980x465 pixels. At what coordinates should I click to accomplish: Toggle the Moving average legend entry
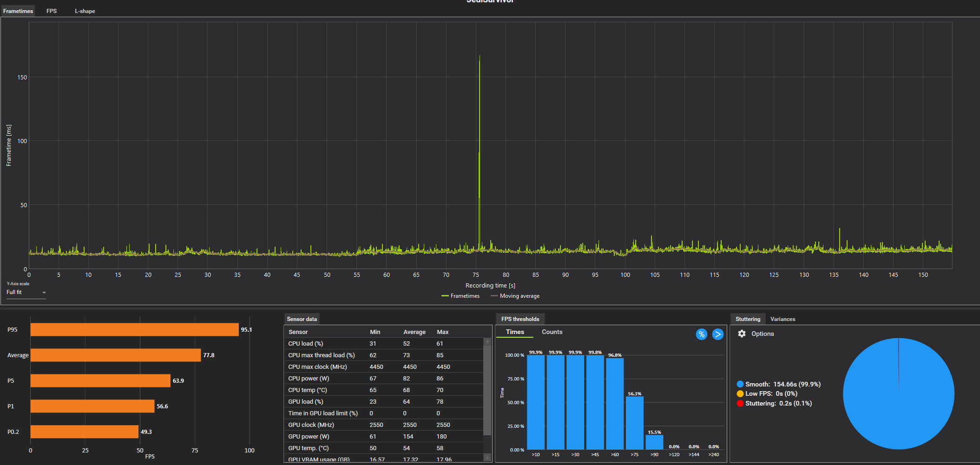coord(515,296)
